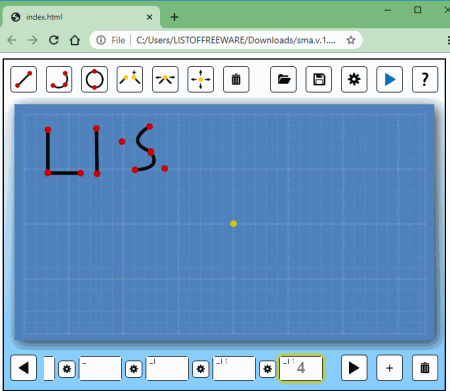Select the straight line drawing tool
The height and width of the screenshot is (391, 450).
[23, 79]
